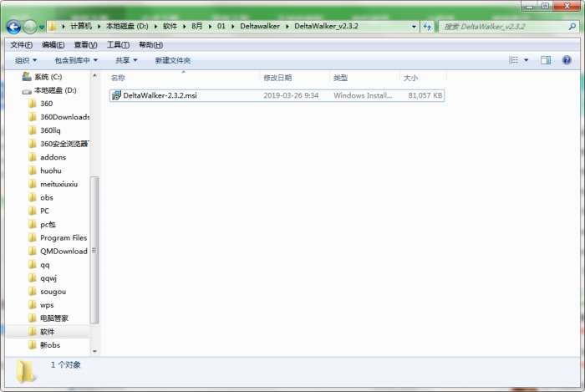Click the blue help question mark icon
The height and width of the screenshot is (392, 585).
[x=567, y=60]
